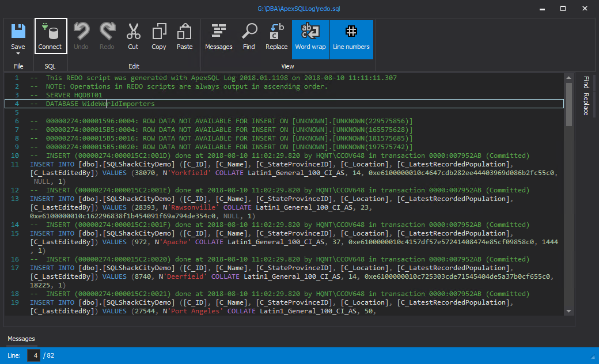Toggle Word wrap off
Image resolution: width=599 pixels, height=364 pixels.
click(310, 38)
